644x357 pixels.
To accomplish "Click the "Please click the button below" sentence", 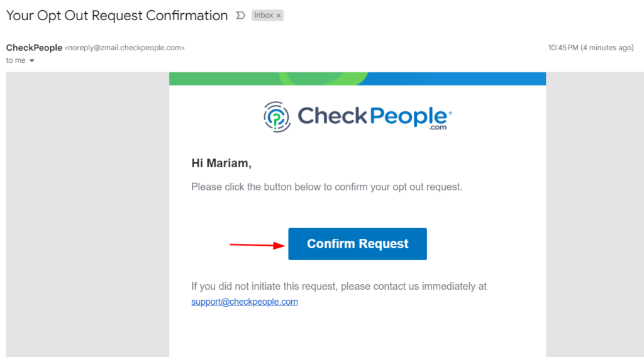I will click(326, 187).
